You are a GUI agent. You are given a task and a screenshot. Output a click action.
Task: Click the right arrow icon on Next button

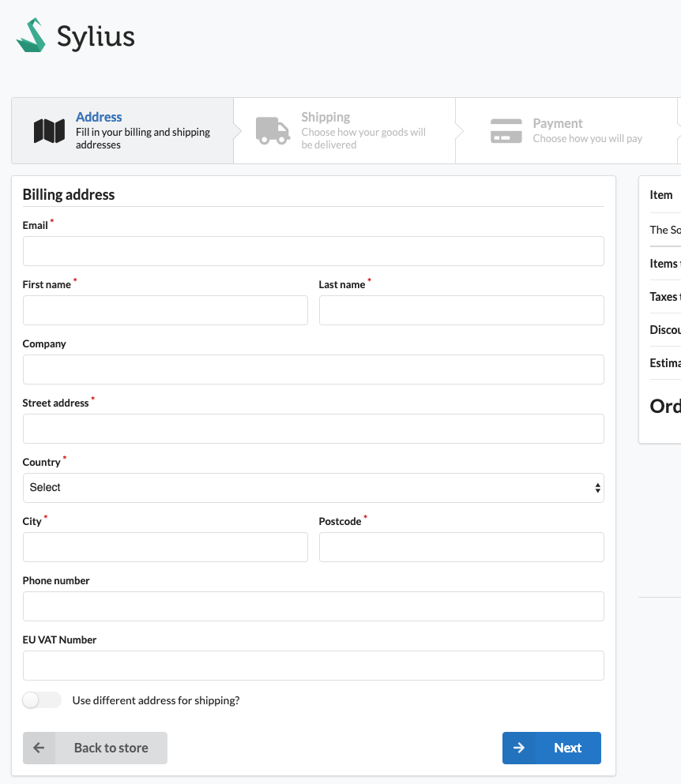tap(519, 748)
